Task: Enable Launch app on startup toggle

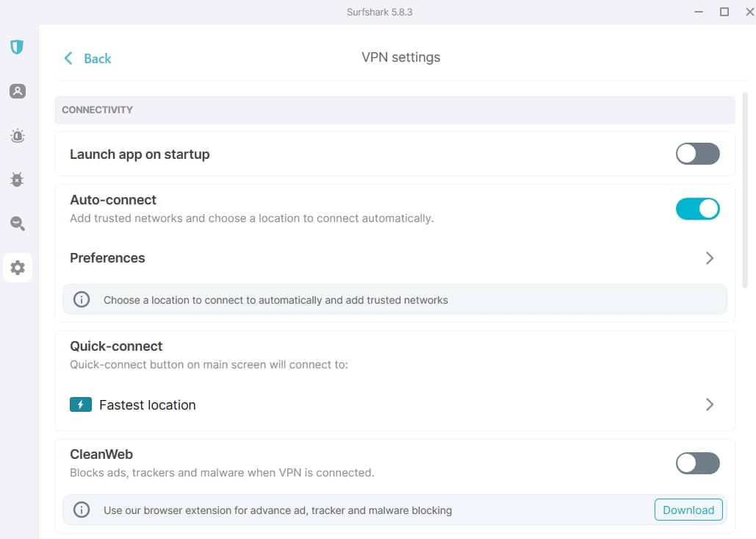Action: click(697, 154)
